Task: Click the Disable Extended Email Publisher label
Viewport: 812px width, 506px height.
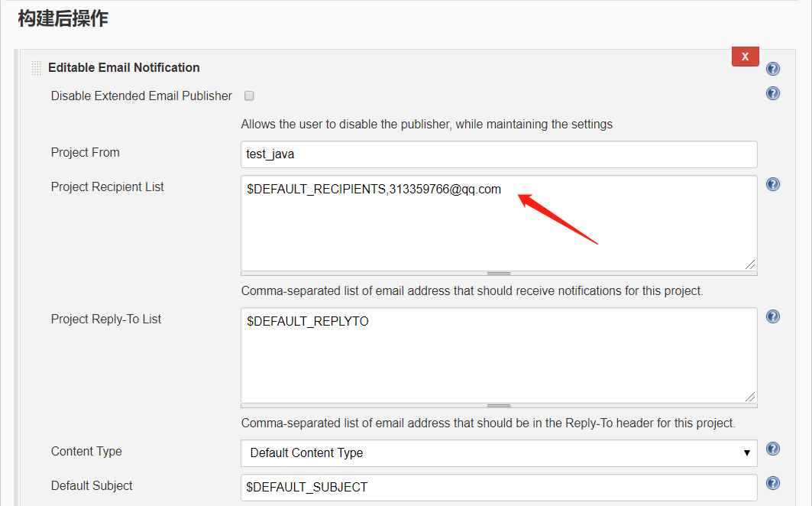Action: pyautogui.click(x=141, y=96)
